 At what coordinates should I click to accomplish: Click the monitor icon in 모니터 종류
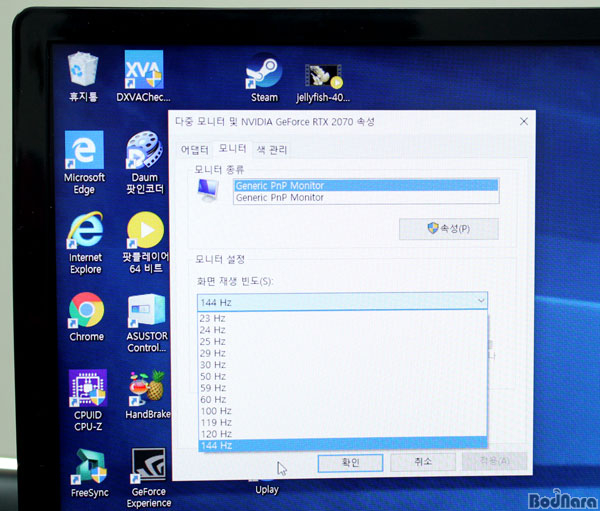click(208, 190)
